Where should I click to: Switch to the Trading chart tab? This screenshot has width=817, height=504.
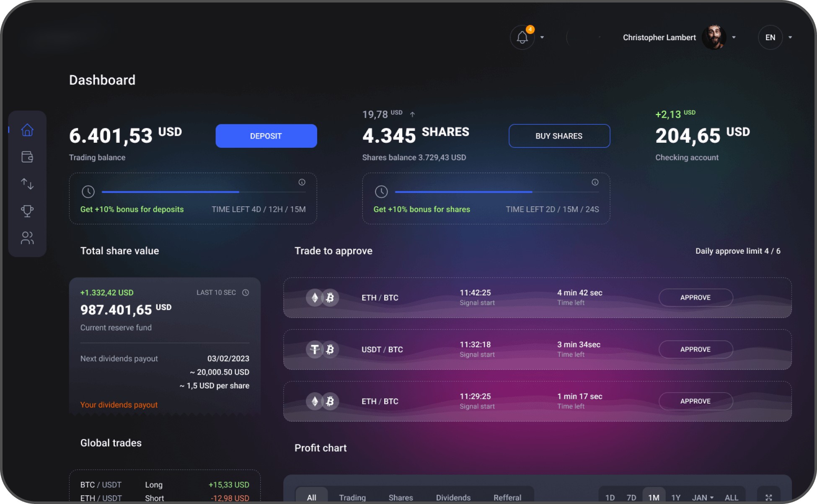tap(352, 497)
